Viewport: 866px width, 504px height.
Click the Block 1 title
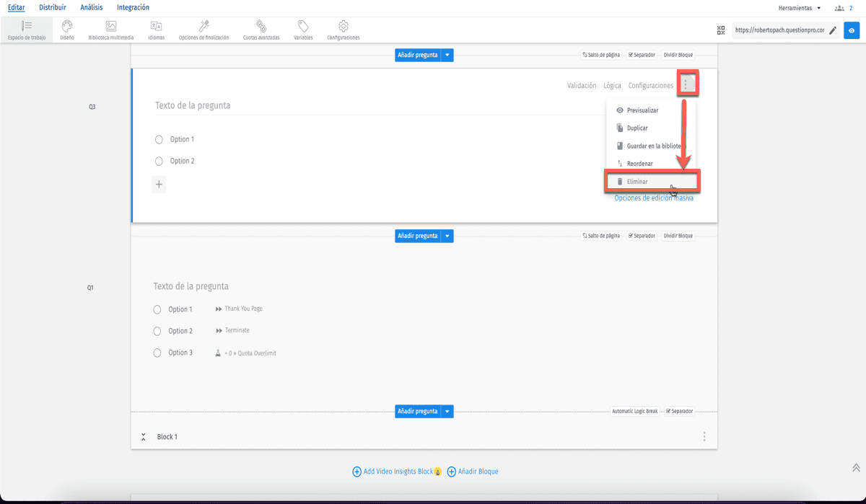167,437
